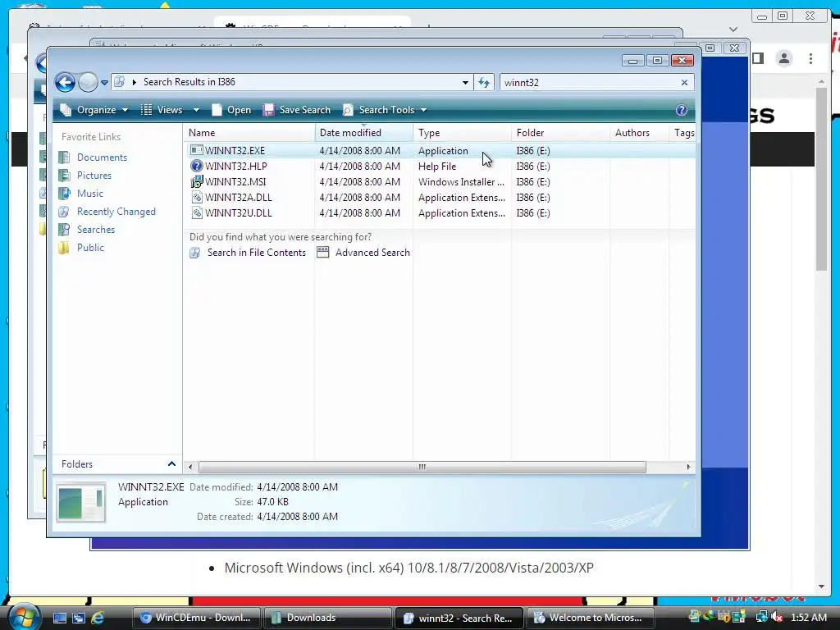Click the Chrome page scroll down arrow
The width and height of the screenshot is (840, 630).
click(822, 587)
